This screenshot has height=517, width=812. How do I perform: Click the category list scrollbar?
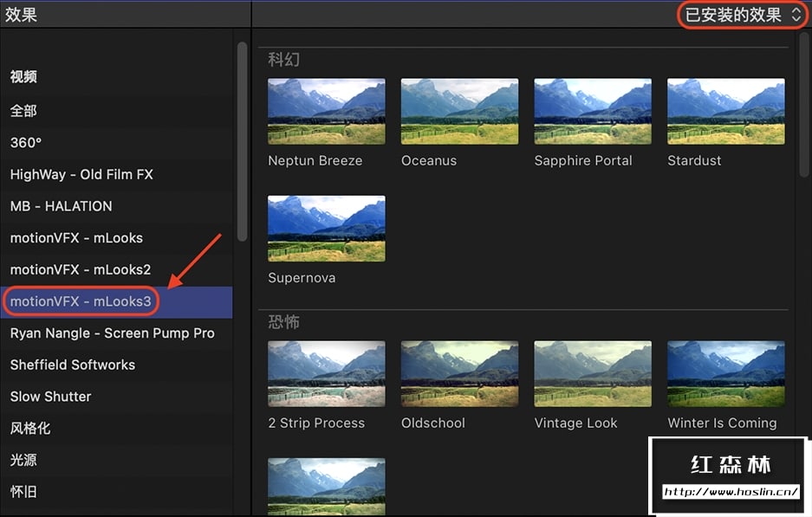click(242, 141)
